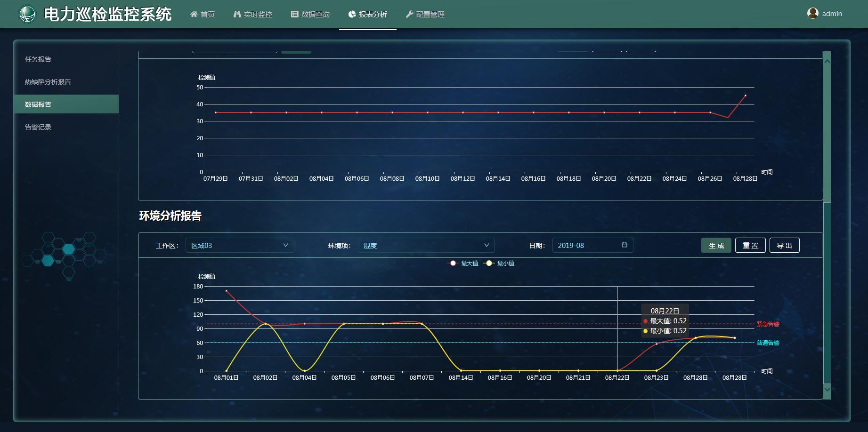Click the power system globe logo
The image size is (868, 432).
pos(27,14)
